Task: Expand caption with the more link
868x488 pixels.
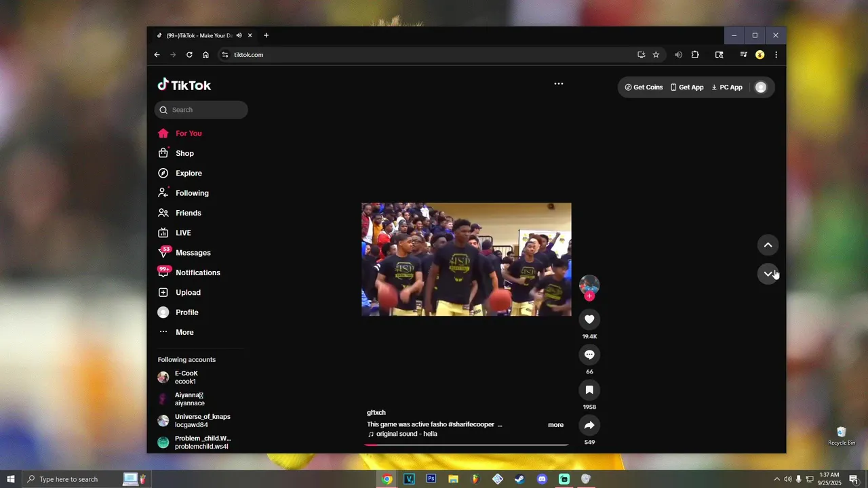Action: [x=555, y=425]
